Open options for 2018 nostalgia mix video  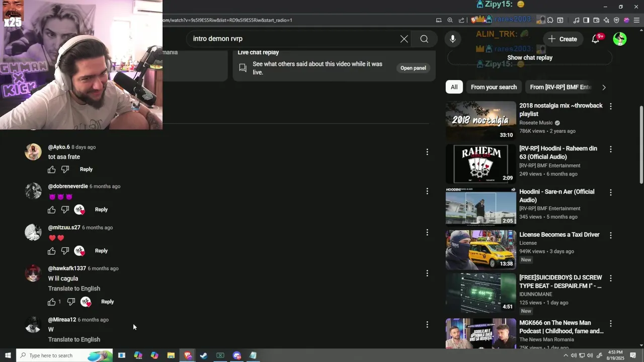tap(610, 107)
